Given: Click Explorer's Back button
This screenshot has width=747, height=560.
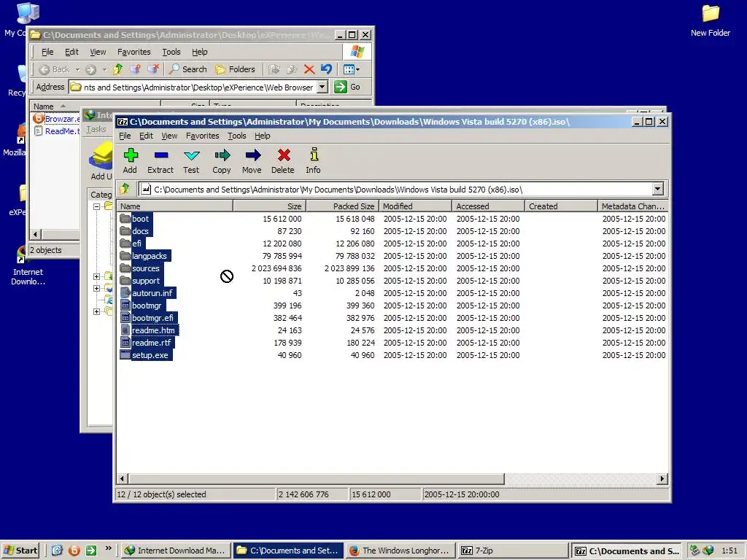Looking at the screenshot, I should [x=54, y=69].
